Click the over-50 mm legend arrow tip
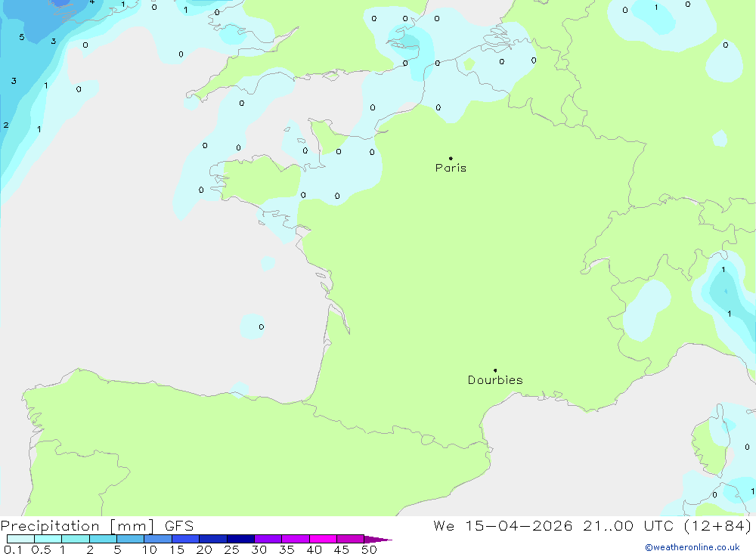This screenshot has height=554, width=756. [x=379, y=540]
